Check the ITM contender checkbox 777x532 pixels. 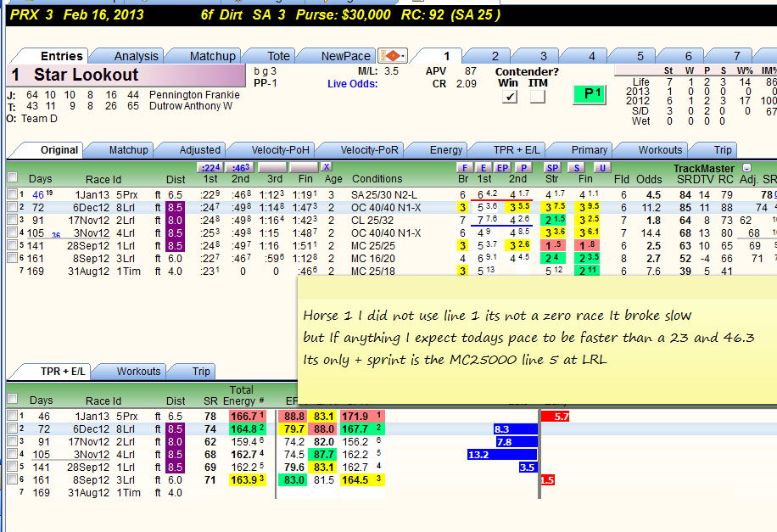click(538, 96)
